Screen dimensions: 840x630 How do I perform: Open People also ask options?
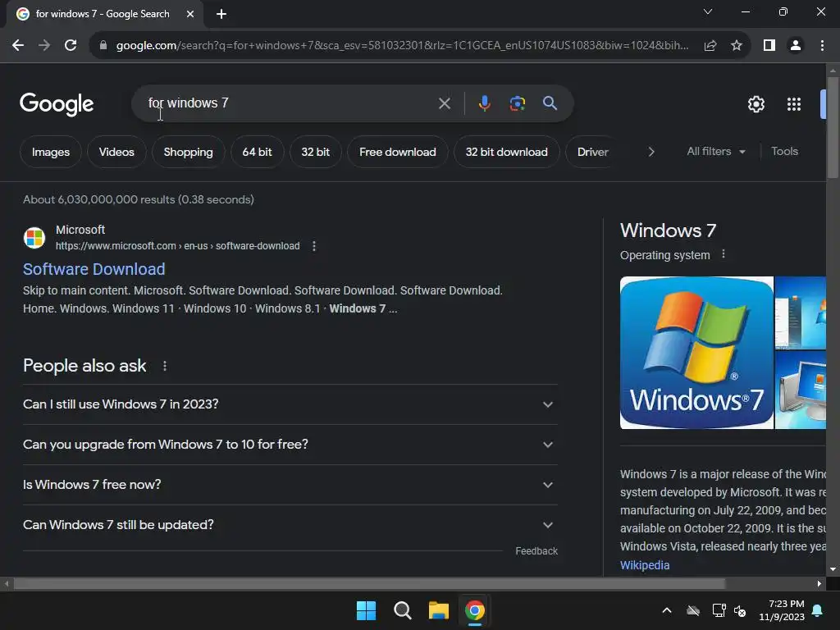[164, 366]
